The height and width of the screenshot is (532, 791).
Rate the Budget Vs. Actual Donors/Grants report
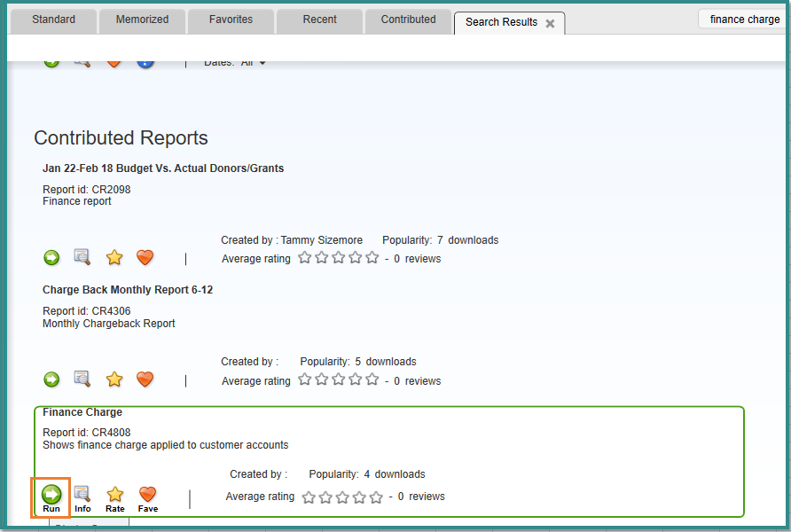click(114, 258)
